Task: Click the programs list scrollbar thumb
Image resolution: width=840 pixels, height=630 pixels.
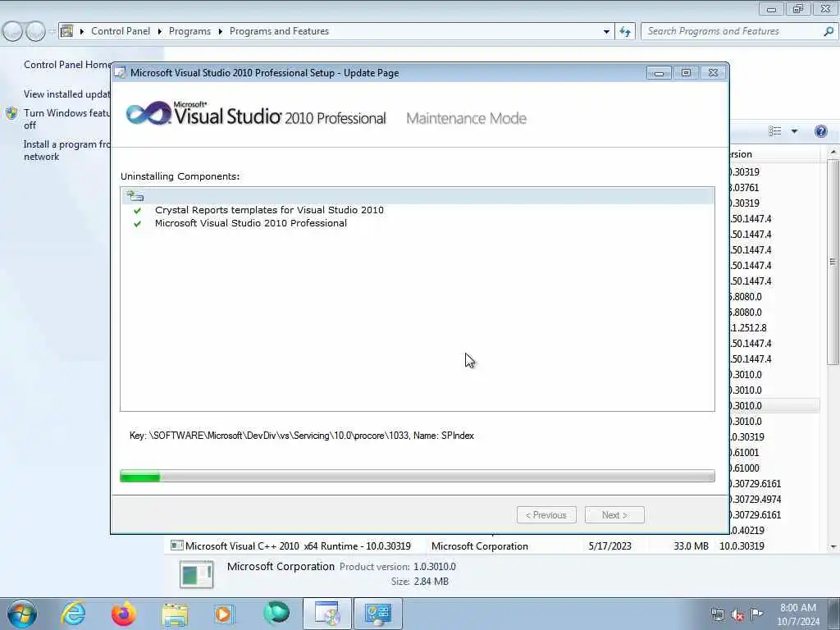Action: [833, 262]
